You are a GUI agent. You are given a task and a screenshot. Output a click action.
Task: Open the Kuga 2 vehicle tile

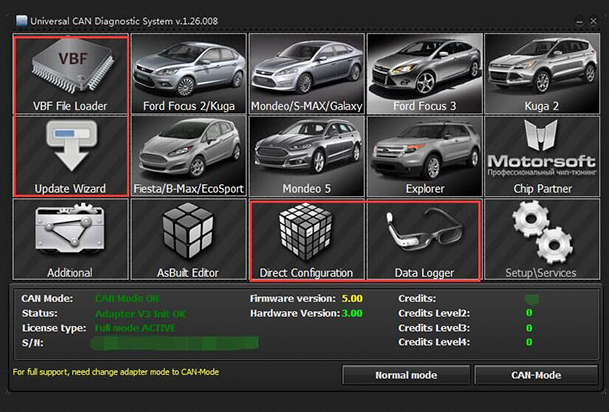point(542,74)
